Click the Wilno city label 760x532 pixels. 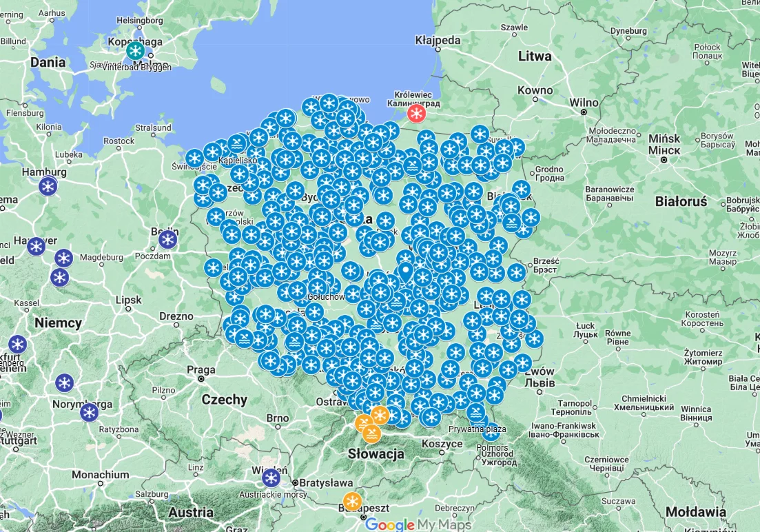point(584,103)
